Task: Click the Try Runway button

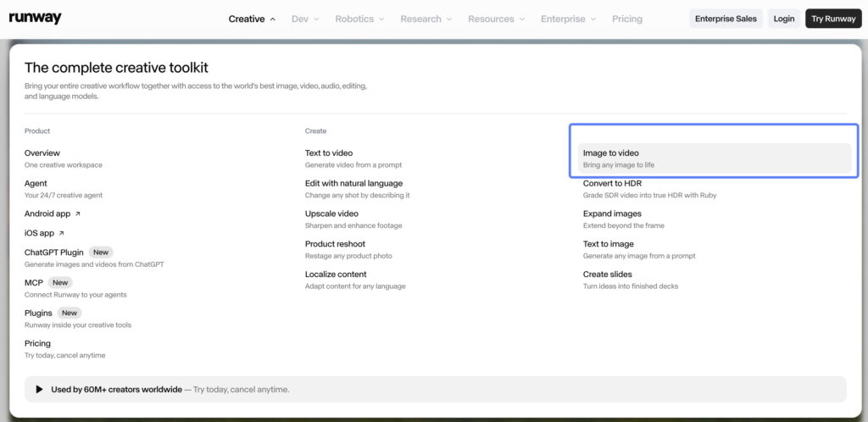Action: click(x=833, y=19)
